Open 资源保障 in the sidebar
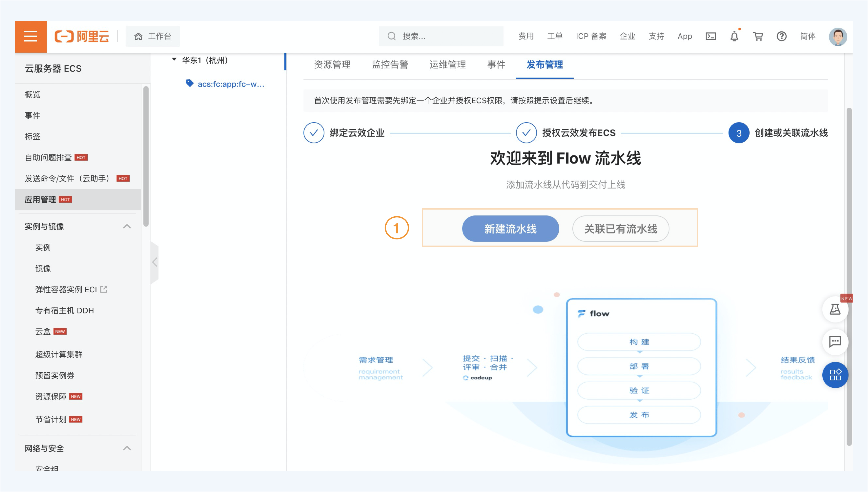The width and height of the screenshot is (868, 492). tap(51, 396)
